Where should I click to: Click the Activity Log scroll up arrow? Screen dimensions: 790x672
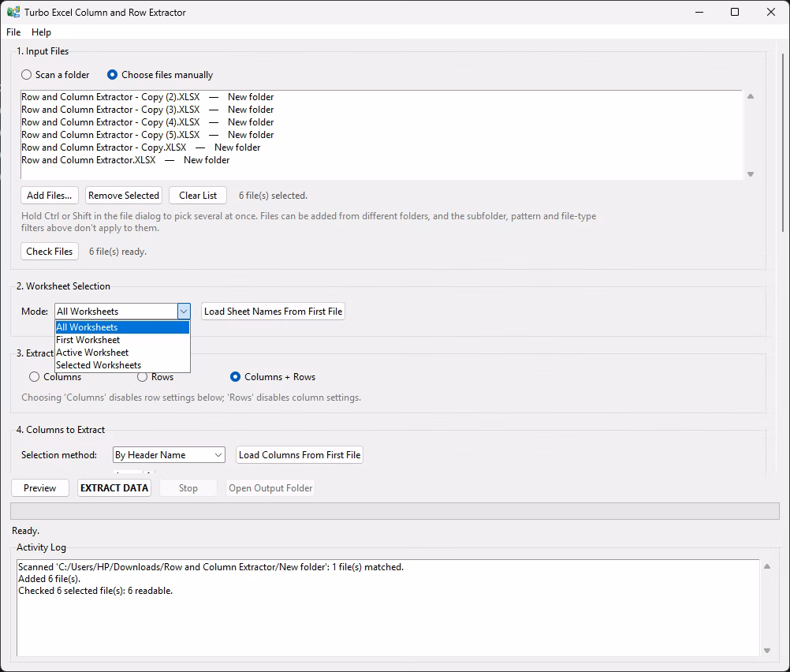click(x=767, y=566)
